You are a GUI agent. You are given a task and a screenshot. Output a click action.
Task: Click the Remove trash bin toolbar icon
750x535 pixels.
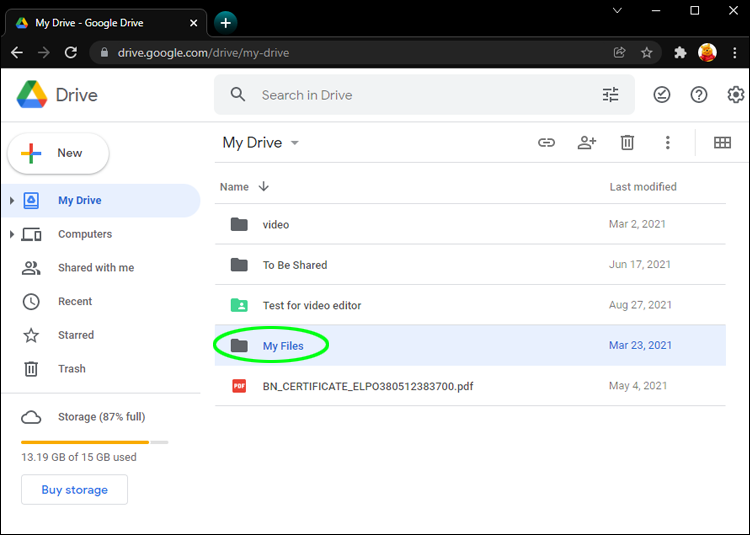(x=627, y=143)
